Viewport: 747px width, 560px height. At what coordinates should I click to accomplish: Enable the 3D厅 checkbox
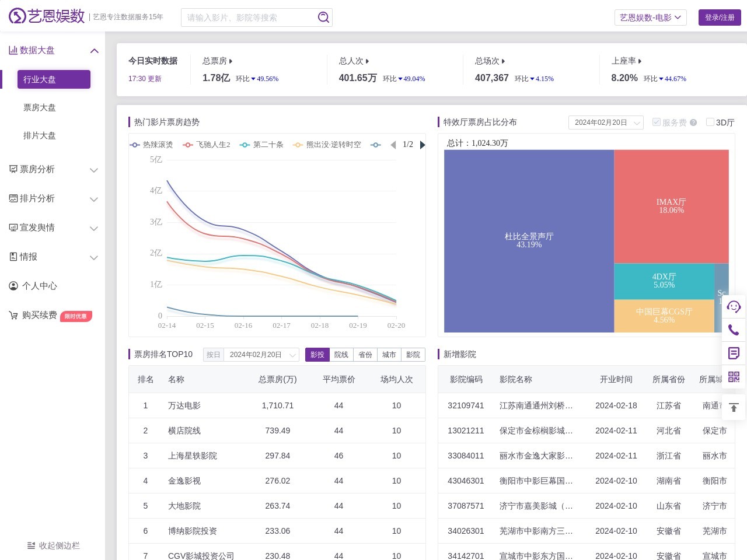pos(710,122)
